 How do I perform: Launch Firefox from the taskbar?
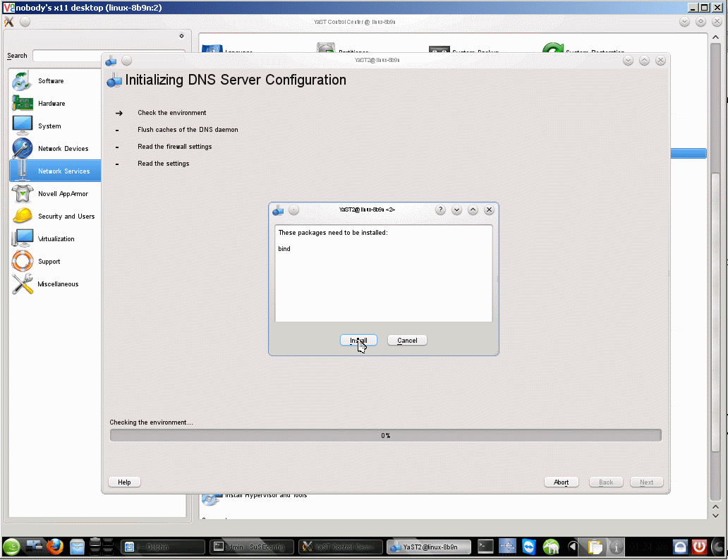click(55, 547)
